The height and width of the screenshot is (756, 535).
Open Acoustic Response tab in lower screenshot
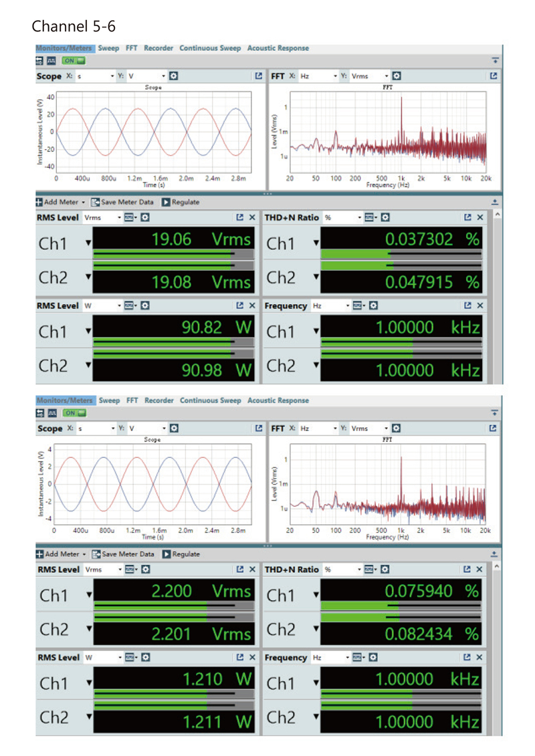[x=278, y=400]
